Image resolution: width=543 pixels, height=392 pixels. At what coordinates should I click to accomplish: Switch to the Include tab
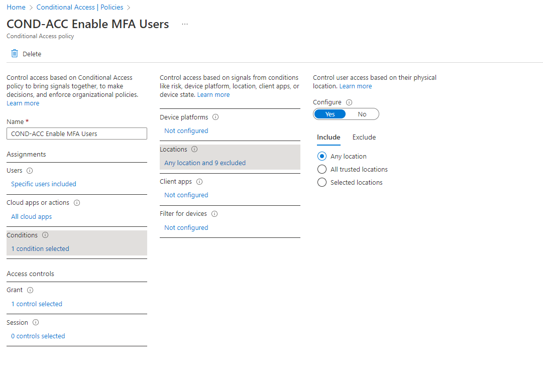click(x=329, y=137)
